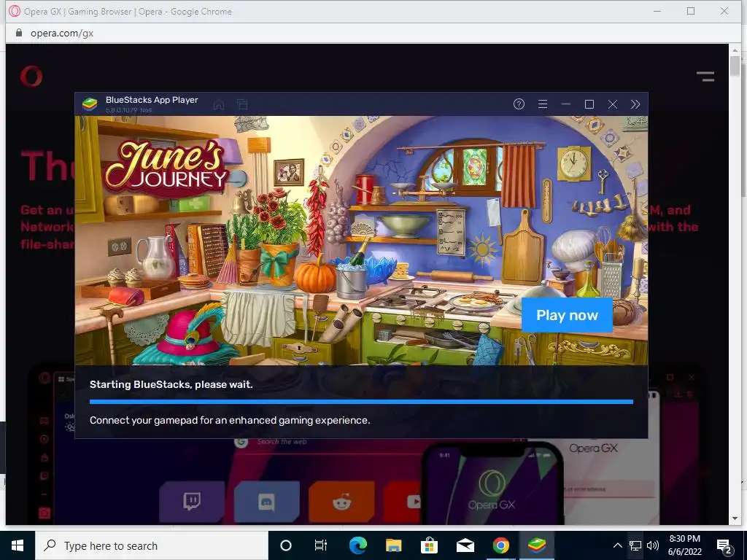The height and width of the screenshot is (560, 747).
Task: Click the Opera GX phone mockup image
Action: 492,485
